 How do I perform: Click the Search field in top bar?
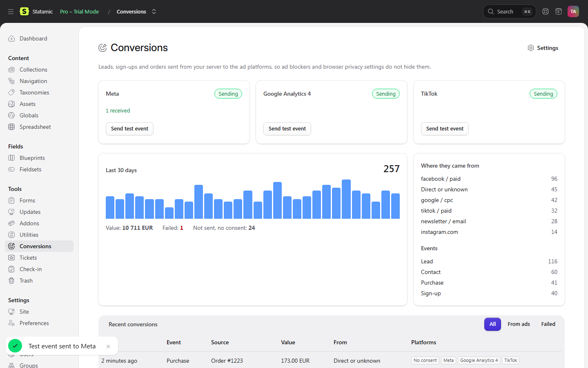coord(509,11)
